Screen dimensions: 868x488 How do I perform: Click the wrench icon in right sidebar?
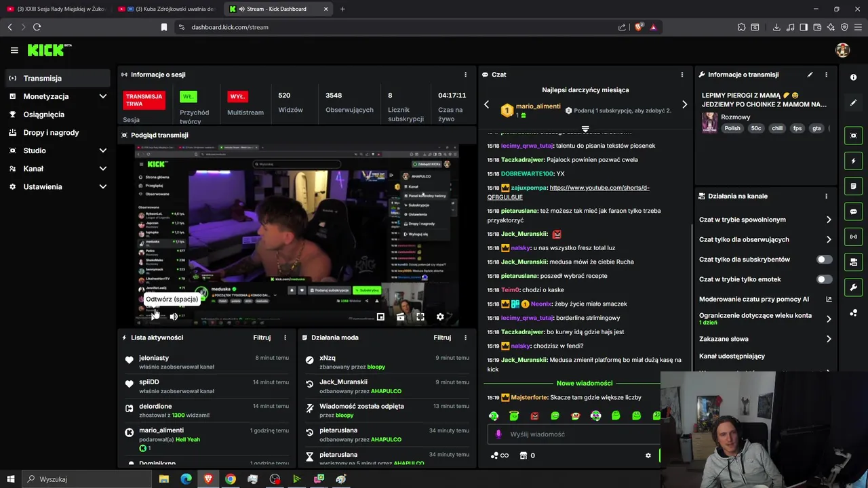click(854, 287)
